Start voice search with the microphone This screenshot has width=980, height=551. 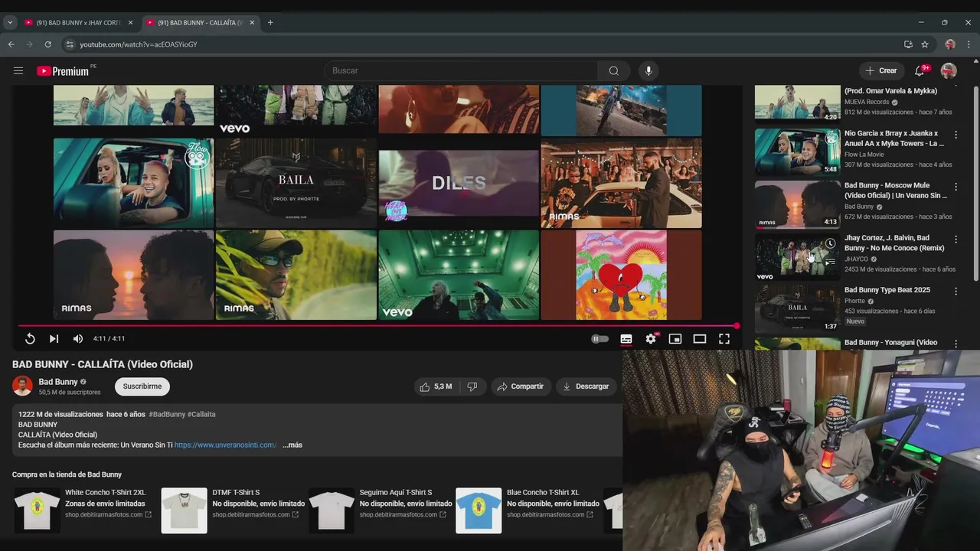[x=648, y=70]
